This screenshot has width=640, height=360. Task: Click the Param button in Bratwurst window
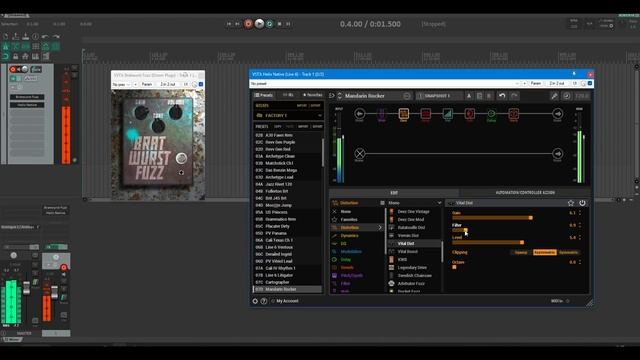147,84
